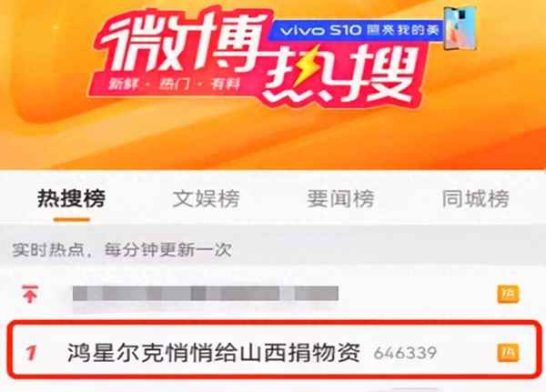Screen dimensions: 546x392
Task: Click the vivo S10 phone thumbnail
Action: (x=460, y=29)
